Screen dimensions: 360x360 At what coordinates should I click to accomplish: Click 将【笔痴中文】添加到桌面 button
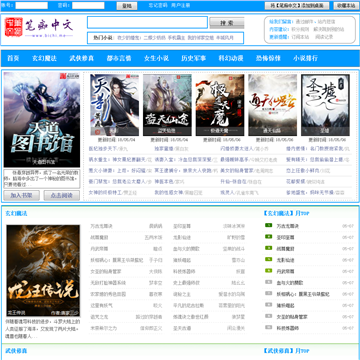[297, 6]
